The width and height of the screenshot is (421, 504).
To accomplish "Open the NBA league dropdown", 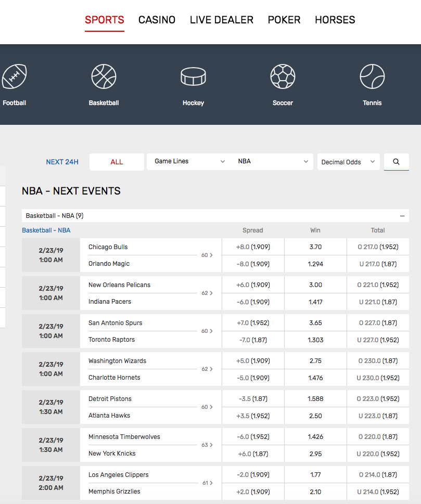I will click(x=273, y=161).
